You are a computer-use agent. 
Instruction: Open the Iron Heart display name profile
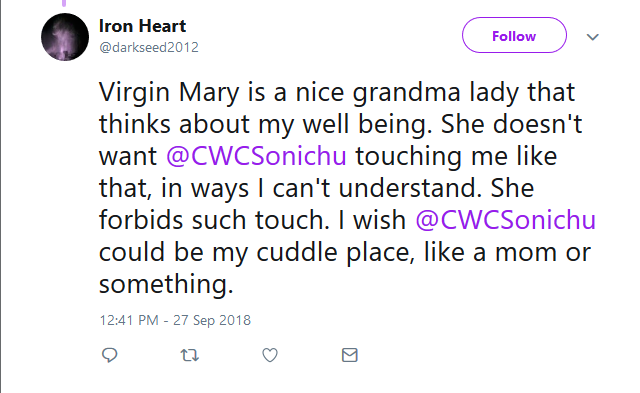(x=142, y=26)
